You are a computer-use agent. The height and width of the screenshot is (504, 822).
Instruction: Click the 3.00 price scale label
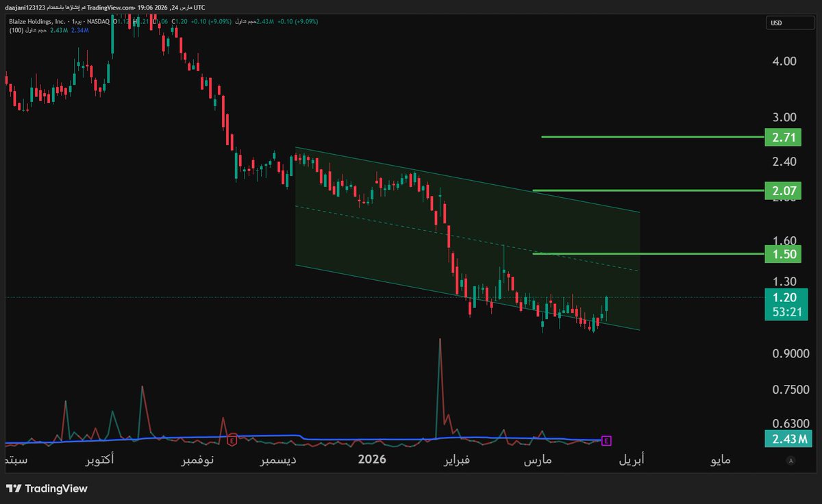[x=784, y=118]
